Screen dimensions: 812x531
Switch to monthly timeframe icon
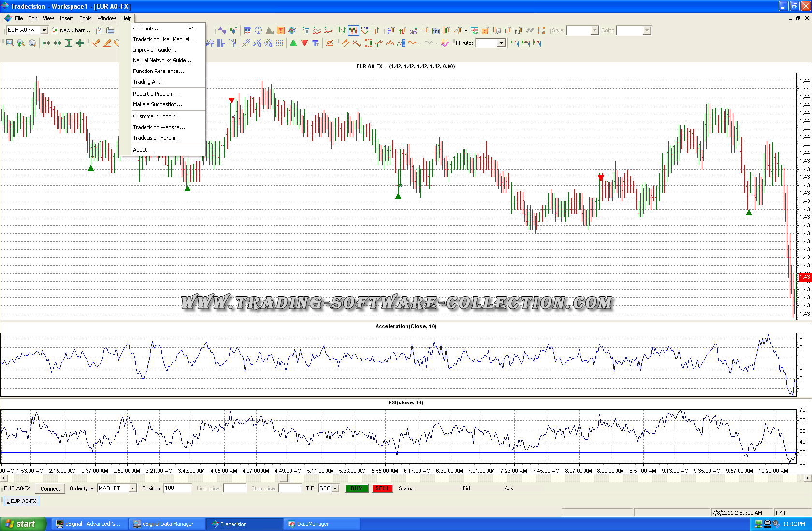[537, 43]
